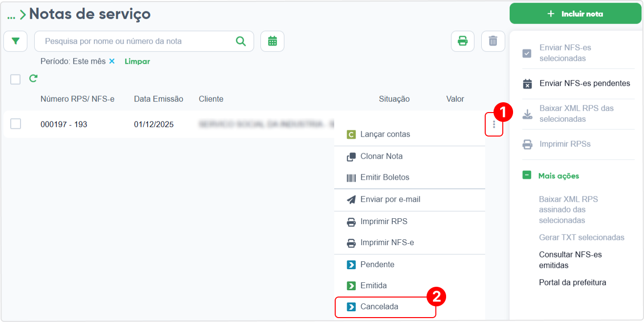
Task: Click the trash delete icon button
Action: (x=493, y=41)
